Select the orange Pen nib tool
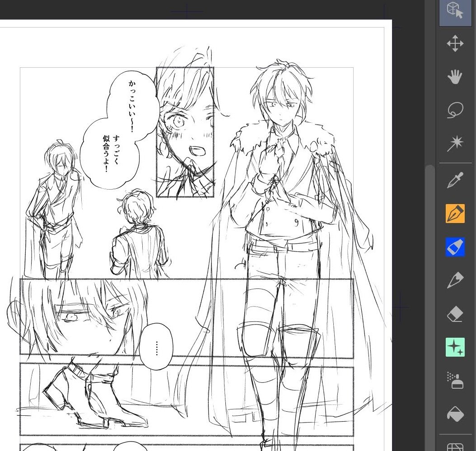The image size is (476, 451). pyautogui.click(x=455, y=214)
